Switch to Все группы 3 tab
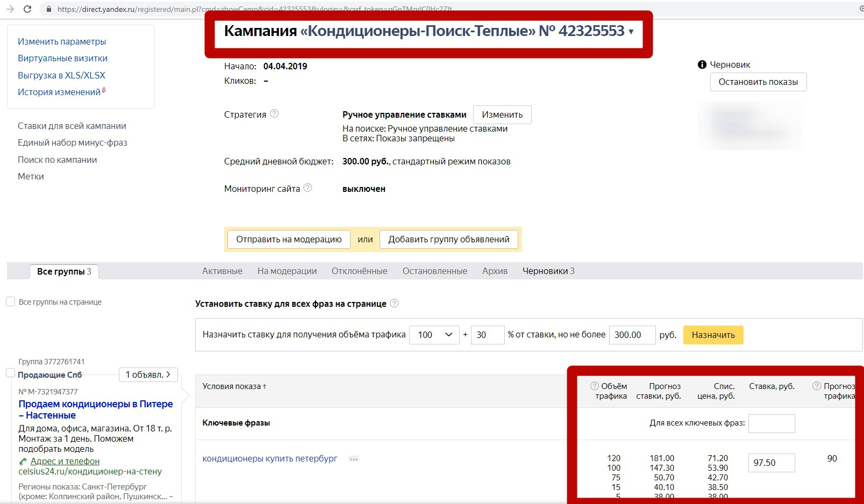This screenshot has width=864, height=504. point(64,271)
